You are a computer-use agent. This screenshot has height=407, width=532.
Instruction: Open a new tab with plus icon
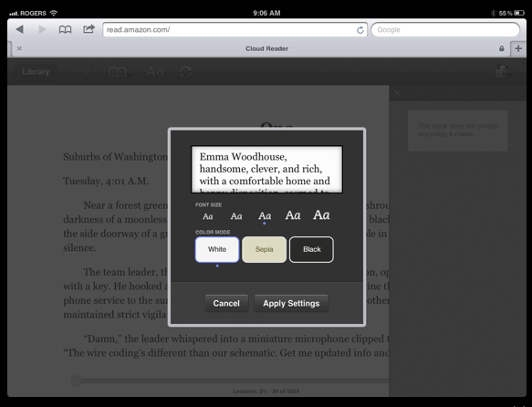(x=518, y=48)
